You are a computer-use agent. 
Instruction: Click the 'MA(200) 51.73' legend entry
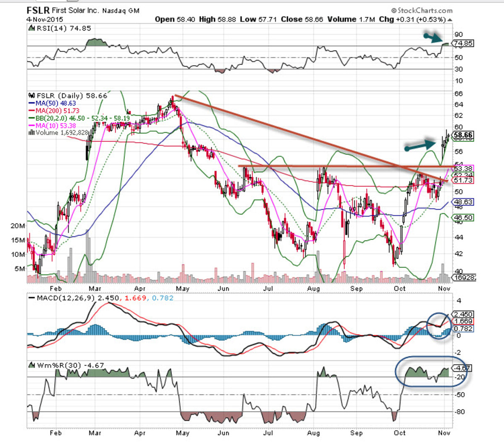tap(58, 111)
